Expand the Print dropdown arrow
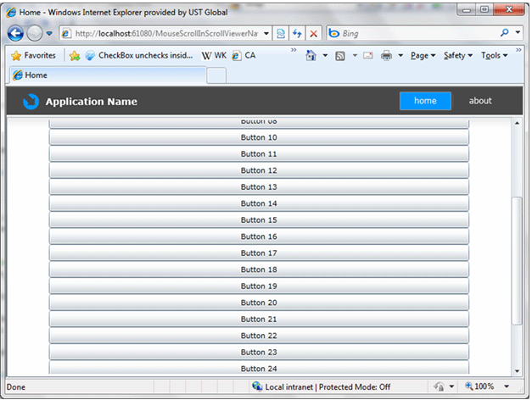 [x=400, y=55]
